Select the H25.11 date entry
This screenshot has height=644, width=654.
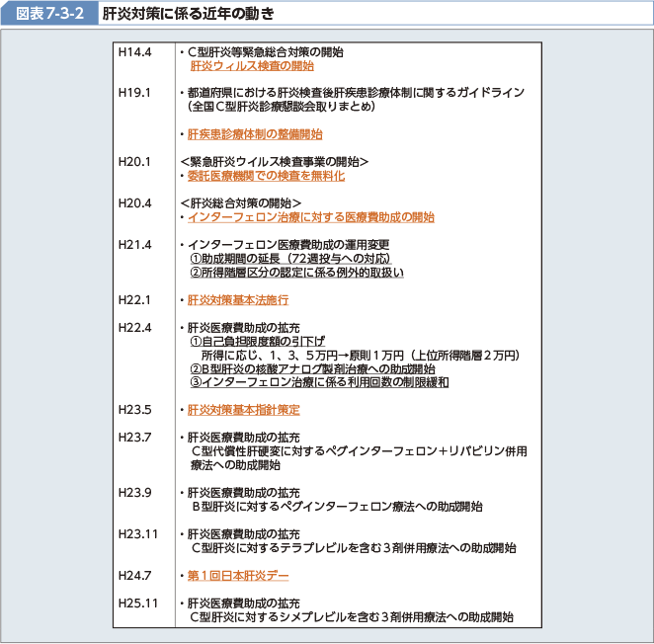click(x=136, y=603)
